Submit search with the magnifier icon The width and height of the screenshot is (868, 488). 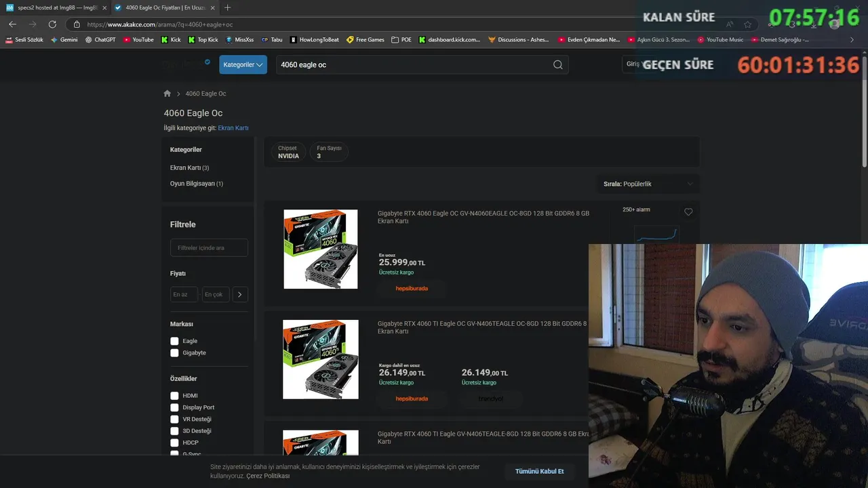coord(558,64)
